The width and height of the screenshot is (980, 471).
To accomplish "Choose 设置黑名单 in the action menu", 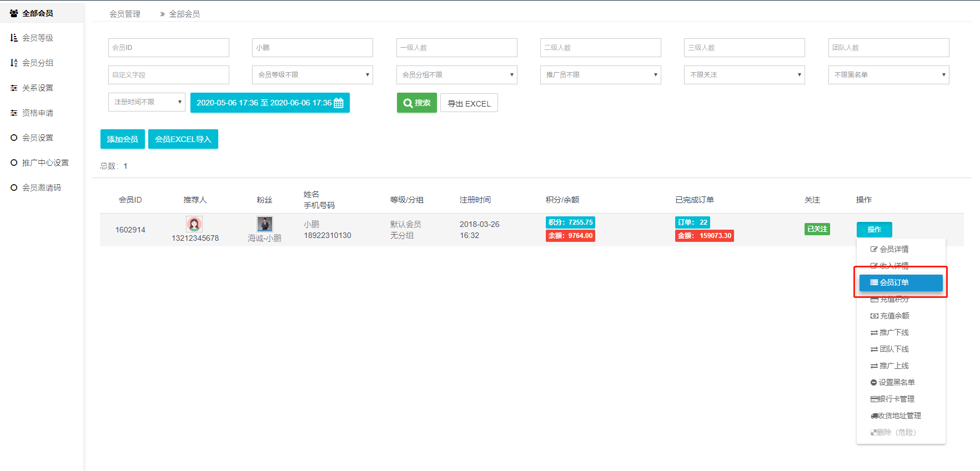I will click(901, 382).
